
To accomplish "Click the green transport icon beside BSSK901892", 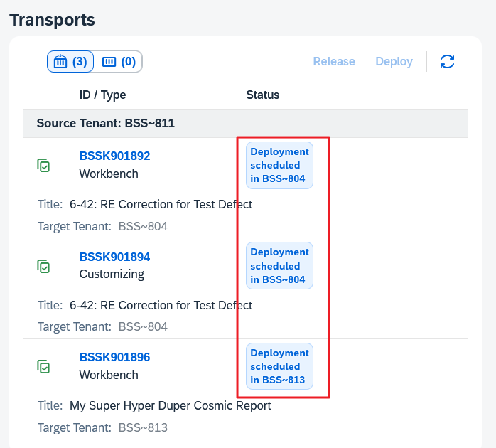I will click(x=44, y=165).
